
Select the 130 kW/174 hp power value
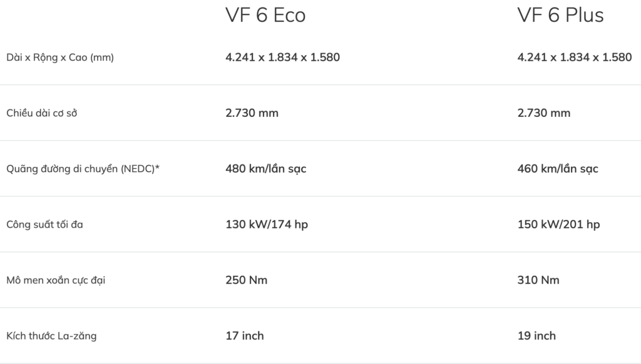click(266, 225)
